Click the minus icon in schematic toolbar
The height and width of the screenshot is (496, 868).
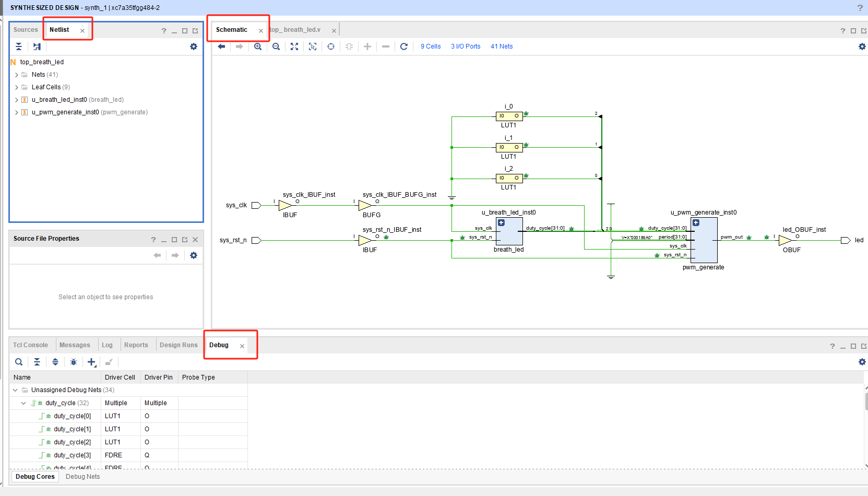point(386,46)
